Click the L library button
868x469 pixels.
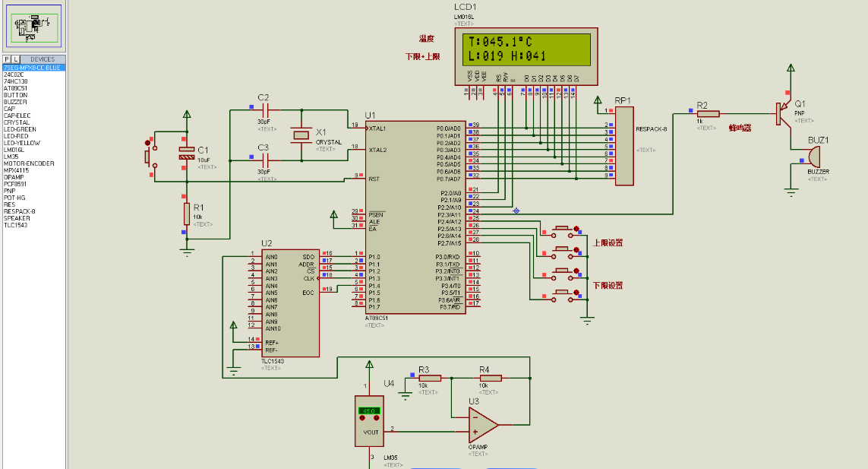pyautogui.click(x=15, y=59)
